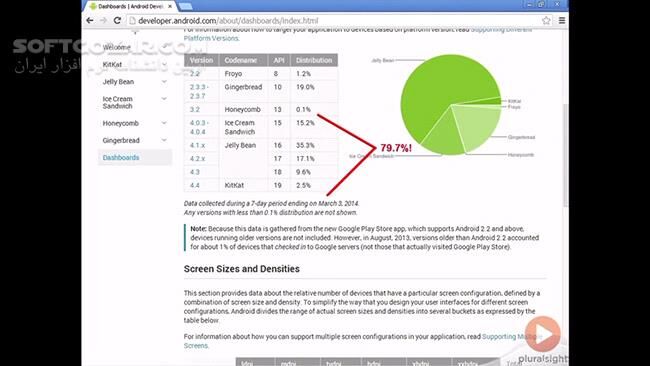
Task: Click the Honeycomb codename table cell
Action: click(243, 109)
